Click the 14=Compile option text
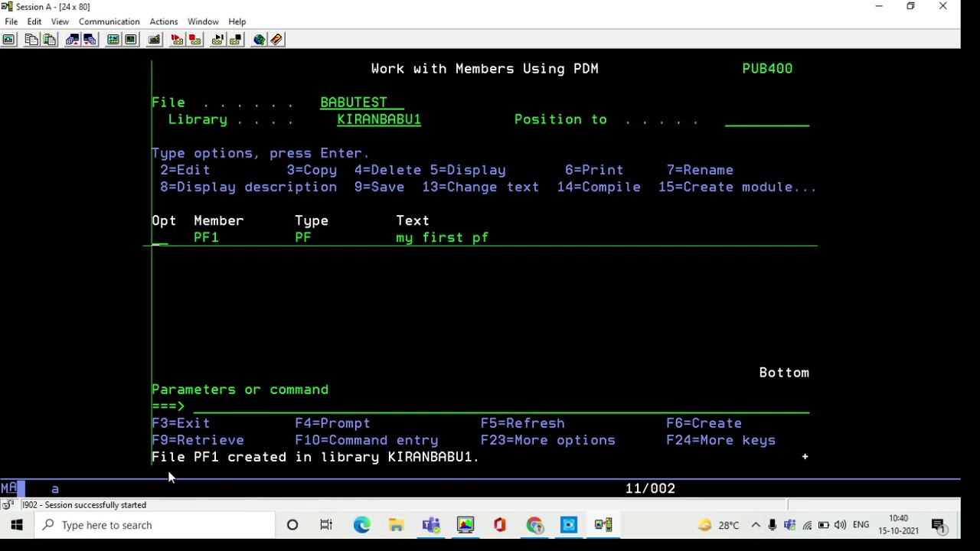This screenshot has width=980, height=551. pos(599,187)
